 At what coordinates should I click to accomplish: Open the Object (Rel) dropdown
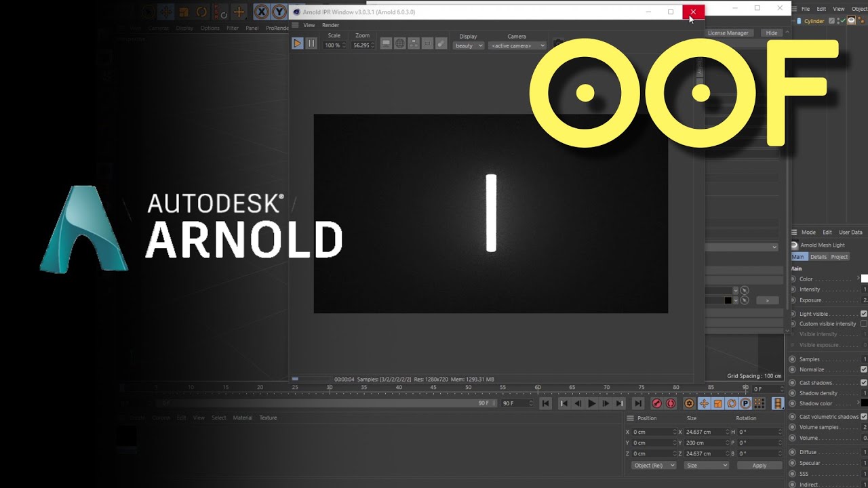click(653, 466)
